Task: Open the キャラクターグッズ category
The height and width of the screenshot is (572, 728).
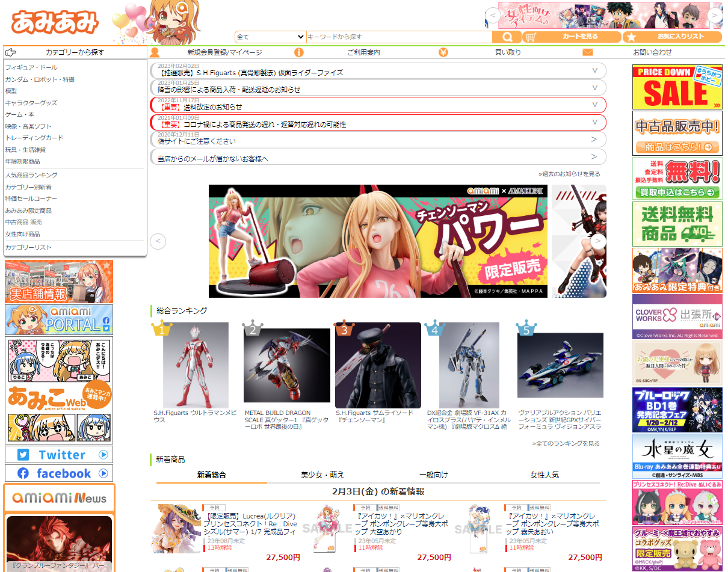Action: 31,103
